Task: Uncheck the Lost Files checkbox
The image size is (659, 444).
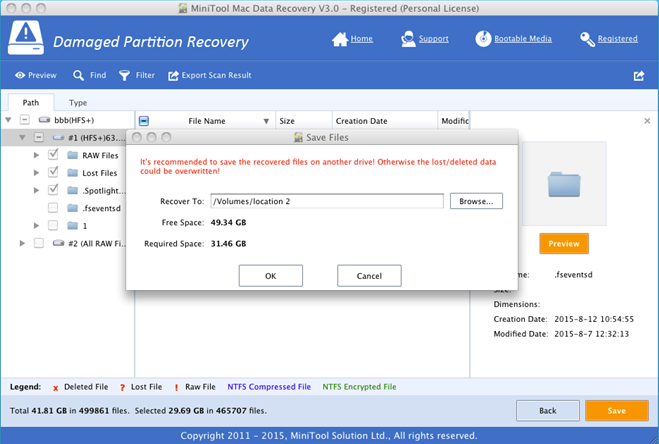Action: click(x=53, y=172)
